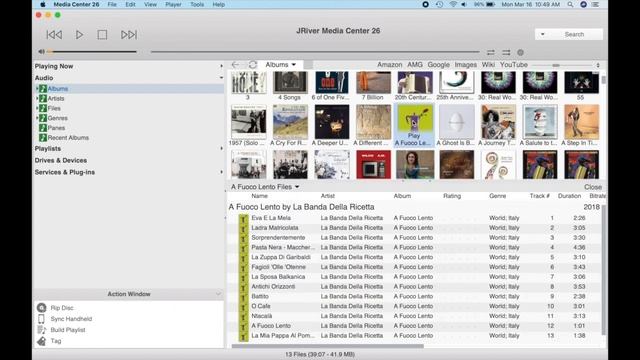Click the play button
640x360 pixels.
tap(79, 35)
